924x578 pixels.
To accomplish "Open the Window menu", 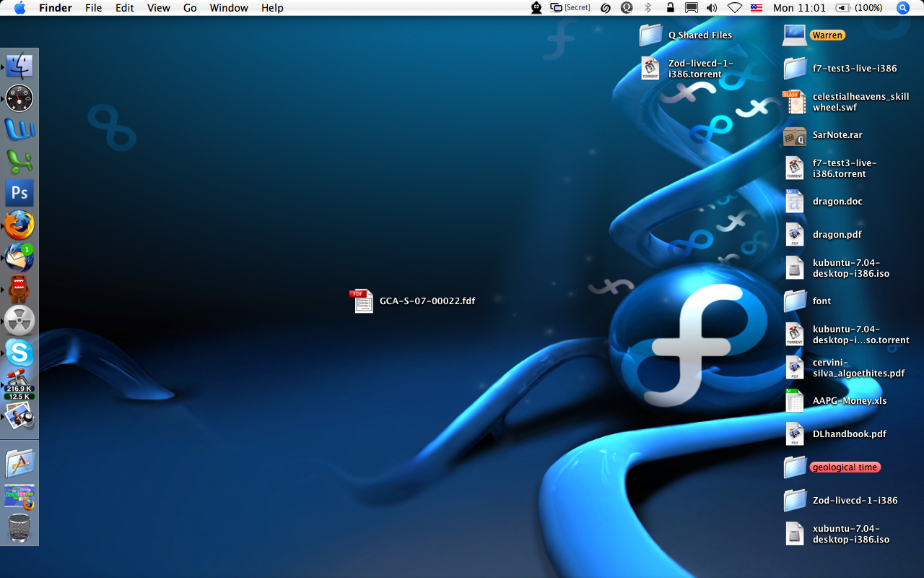I will [229, 8].
